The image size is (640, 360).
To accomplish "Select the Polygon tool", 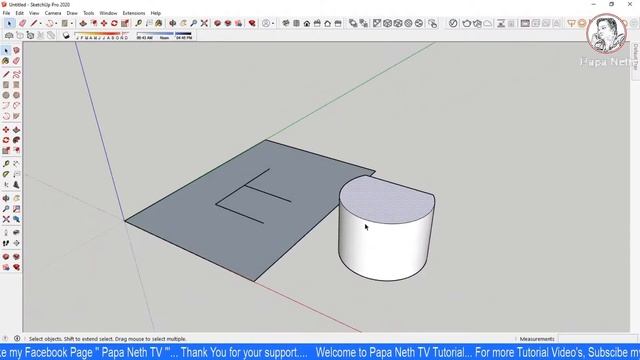I will pyautogui.click(x=16, y=95).
